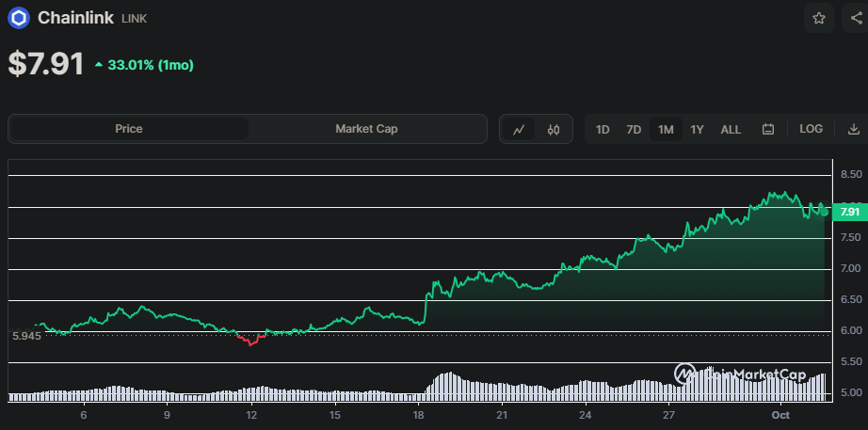This screenshot has width=868, height=430.
Task: Set chart range to 7D
Action: 634,130
